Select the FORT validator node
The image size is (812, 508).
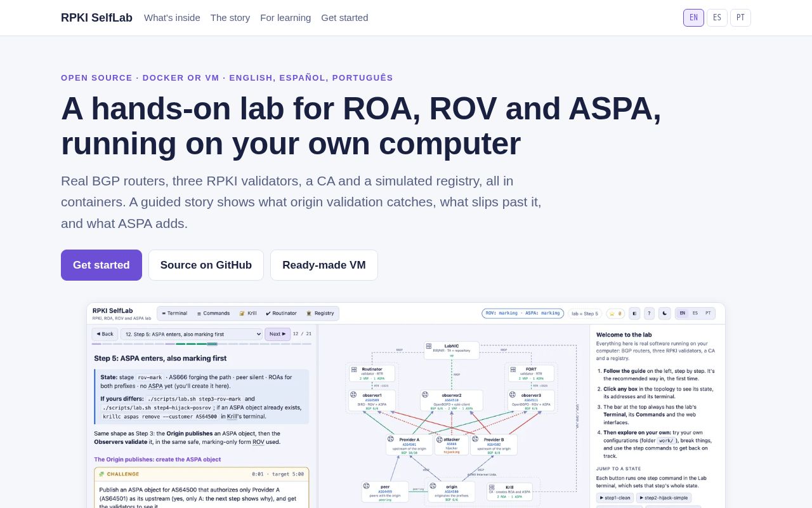coord(530,373)
